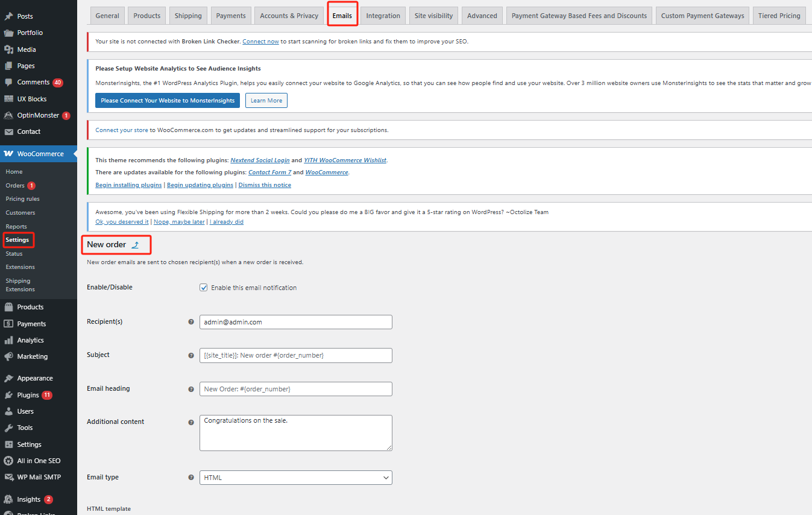
Task: Click the Analytics bar chart icon
Action: pos(8,340)
